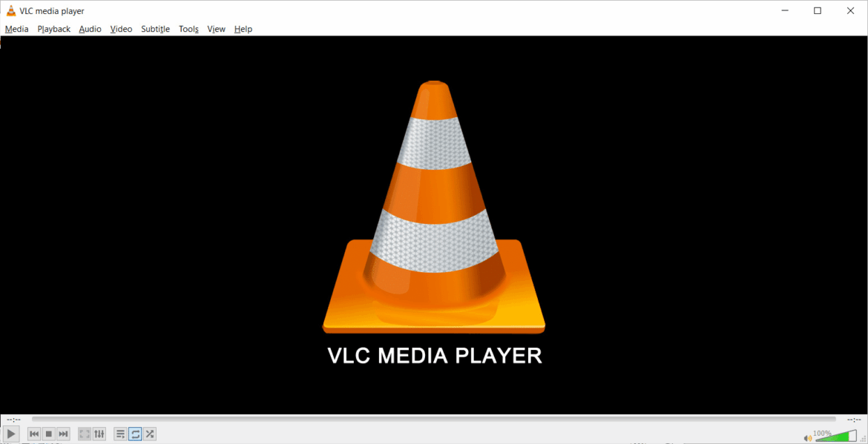Enable random shuffle playback
Viewport: 868px width, 444px height.
click(150, 434)
